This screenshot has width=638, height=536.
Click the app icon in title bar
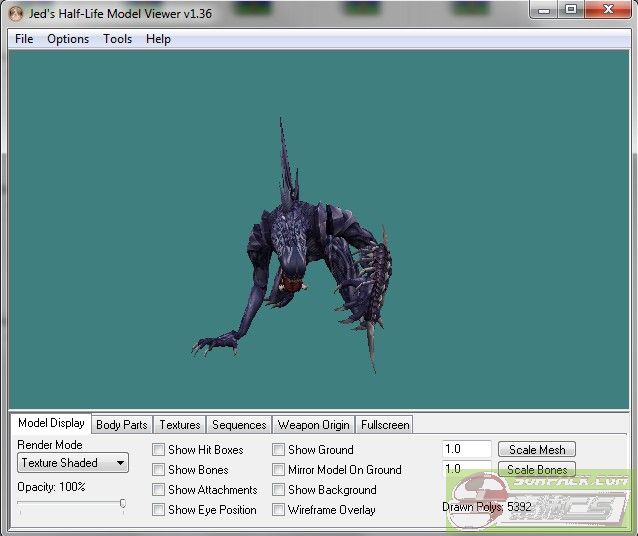[15, 12]
